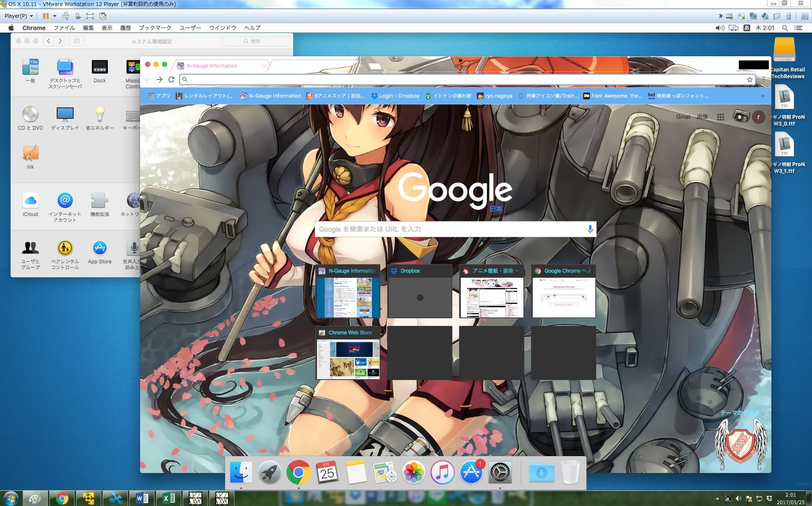812x506 pixels.
Task: Show all preferences grid button
Action: [77, 41]
